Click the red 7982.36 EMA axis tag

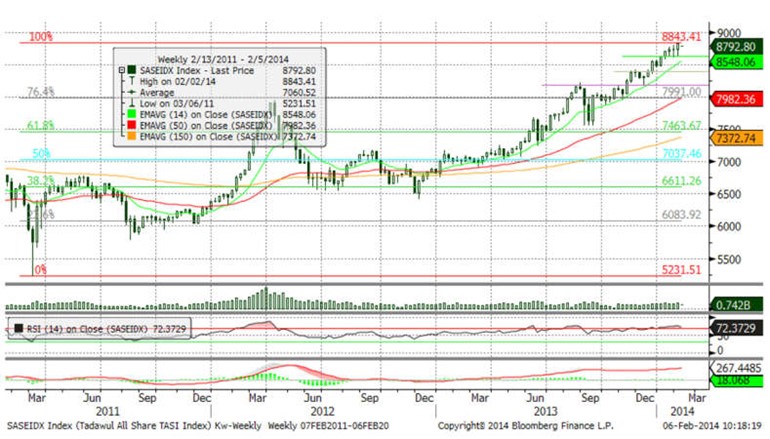coord(736,99)
